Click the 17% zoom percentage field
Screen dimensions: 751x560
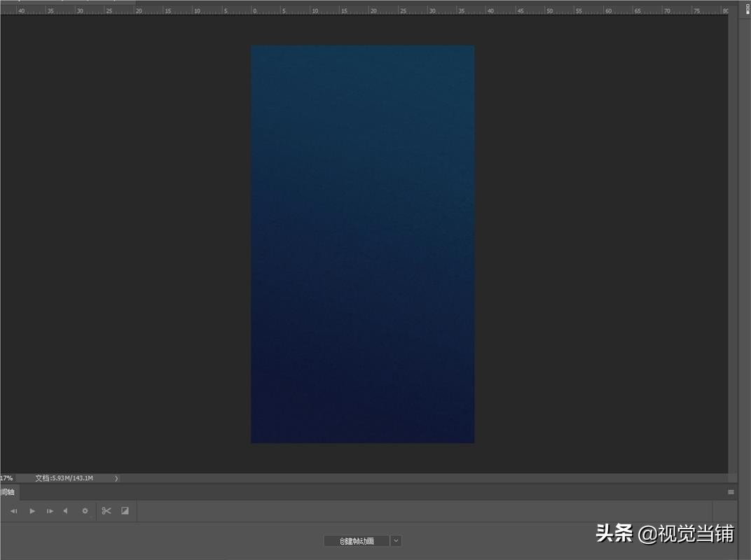6,477
